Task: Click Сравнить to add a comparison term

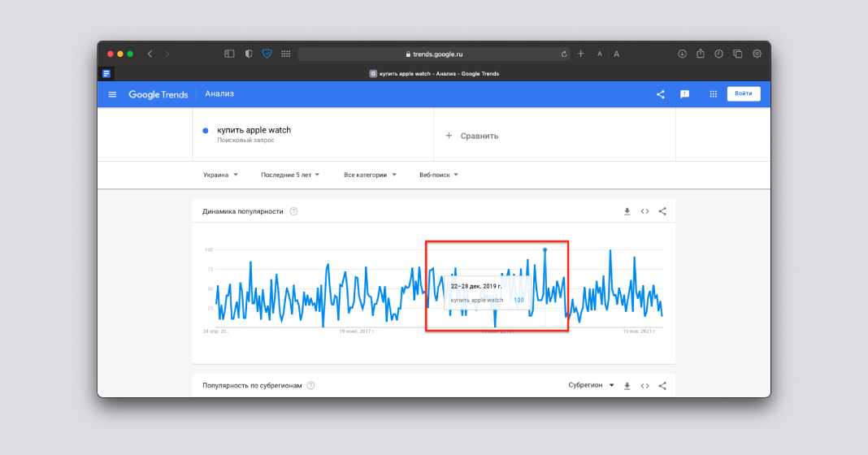Action: coord(472,136)
